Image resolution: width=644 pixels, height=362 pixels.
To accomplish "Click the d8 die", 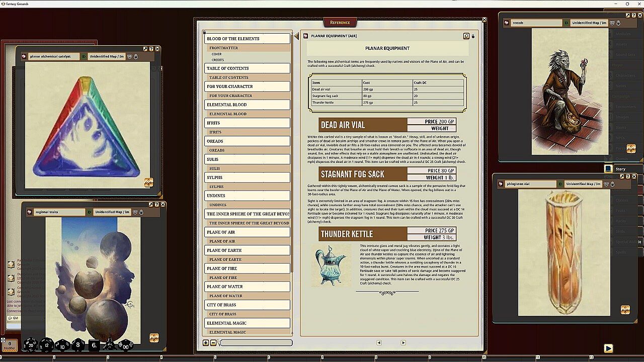I will 78,345.
